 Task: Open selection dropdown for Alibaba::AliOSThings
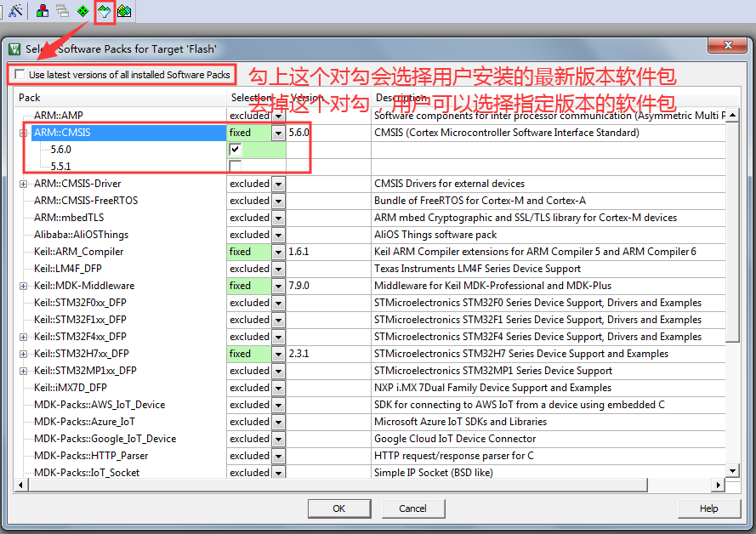pyautogui.click(x=278, y=235)
